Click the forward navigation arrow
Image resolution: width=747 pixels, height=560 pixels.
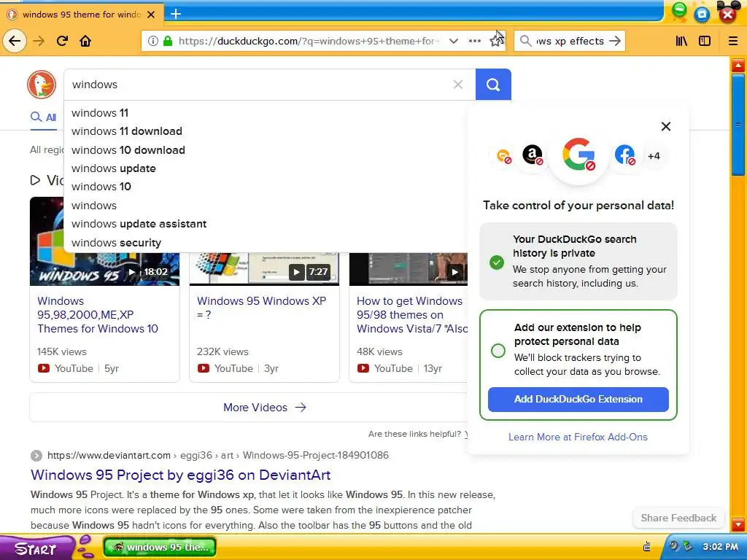pyautogui.click(x=39, y=41)
